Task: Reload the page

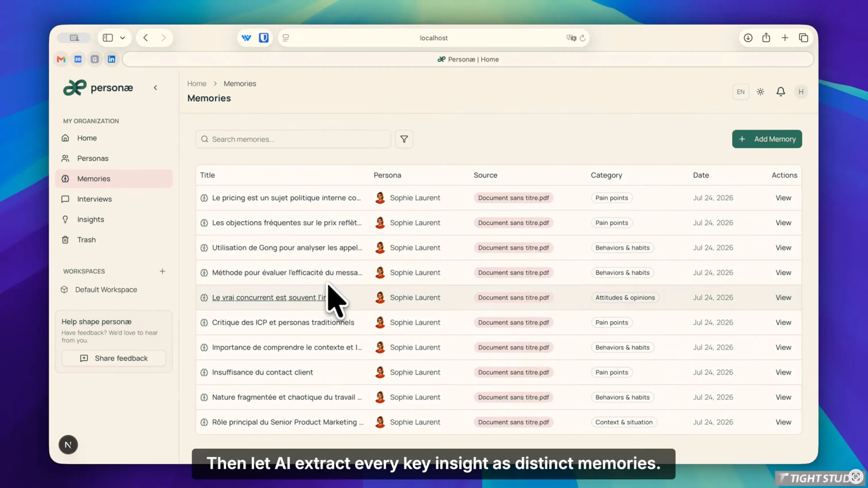Action: click(582, 38)
